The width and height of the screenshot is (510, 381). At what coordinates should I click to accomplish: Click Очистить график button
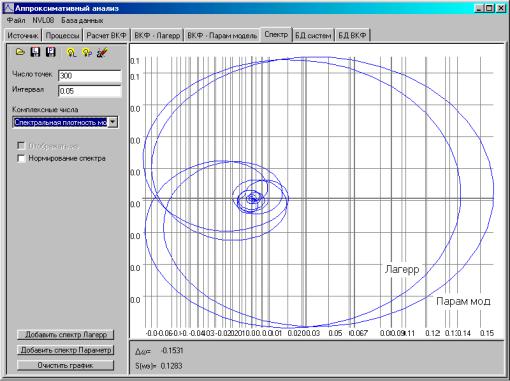(x=66, y=365)
